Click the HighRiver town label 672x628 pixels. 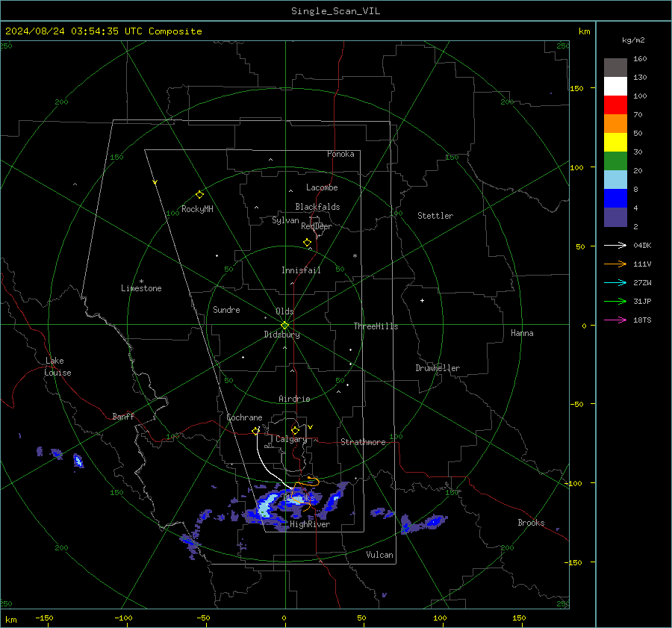pyautogui.click(x=310, y=524)
